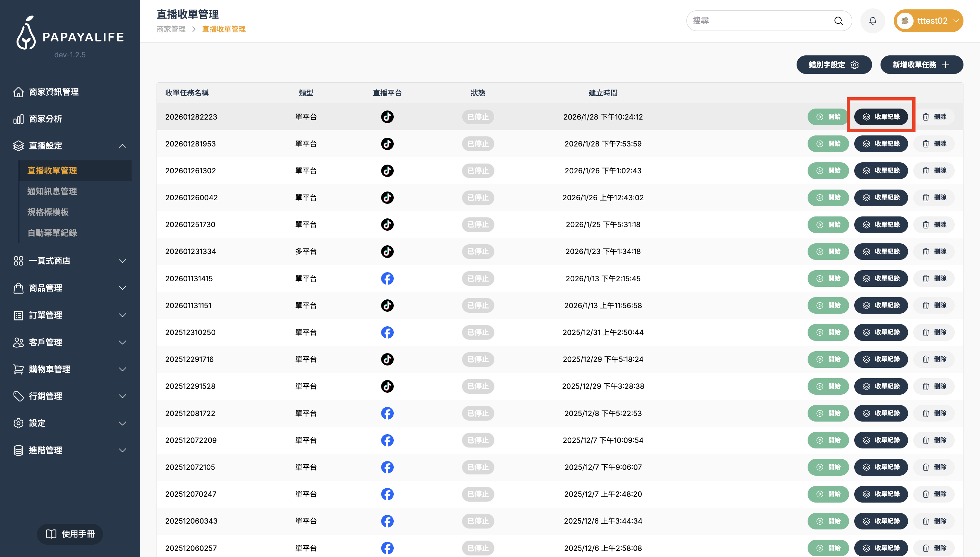The image size is (980, 557).
Task: Select 通知訊息管理 submenu item
Action: [52, 191]
